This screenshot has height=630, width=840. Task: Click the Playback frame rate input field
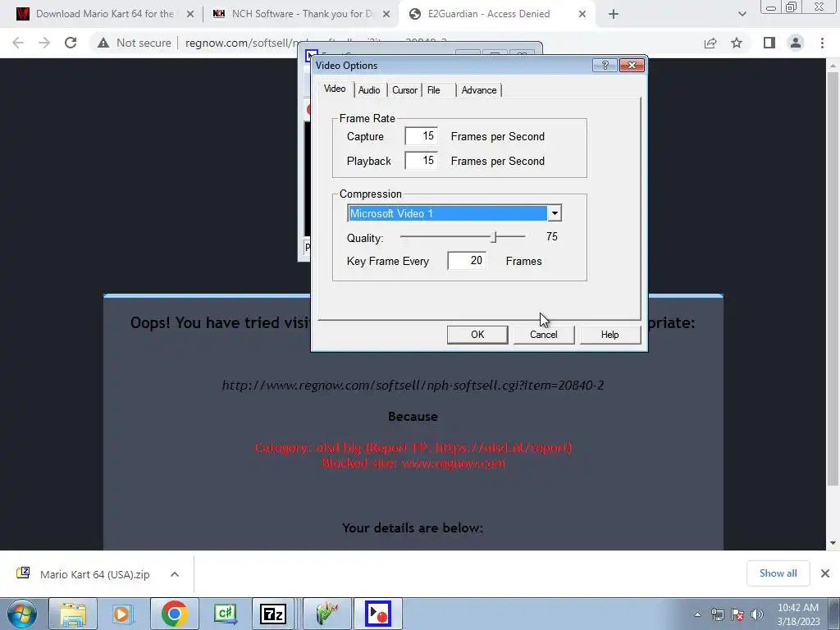tap(421, 161)
